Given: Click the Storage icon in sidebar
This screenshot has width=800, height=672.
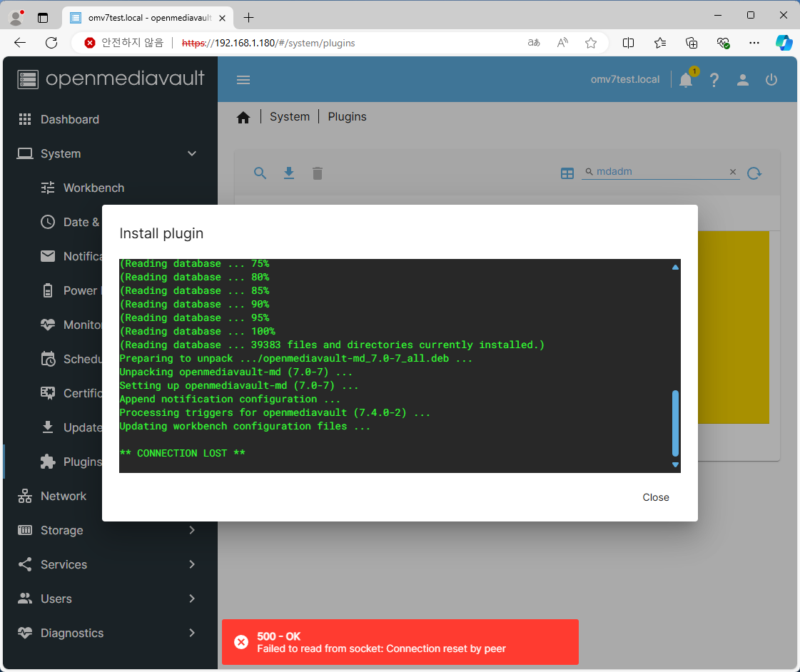Looking at the screenshot, I should (x=25, y=530).
